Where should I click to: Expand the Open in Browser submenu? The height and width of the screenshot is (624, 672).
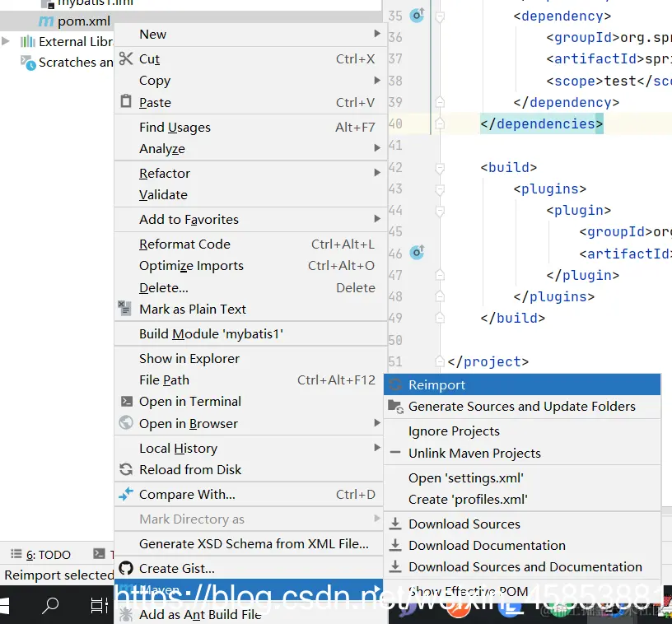pos(377,422)
